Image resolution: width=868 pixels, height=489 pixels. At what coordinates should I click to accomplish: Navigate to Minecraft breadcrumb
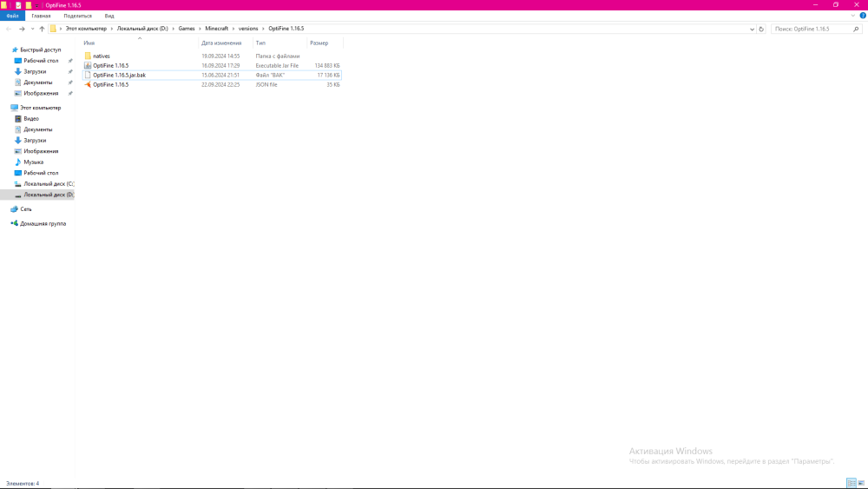(216, 29)
